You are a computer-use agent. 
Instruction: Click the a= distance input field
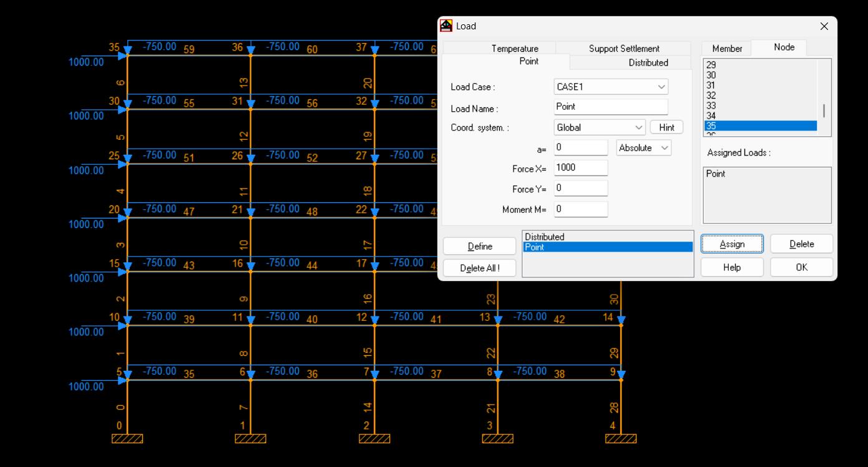[581, 148]
